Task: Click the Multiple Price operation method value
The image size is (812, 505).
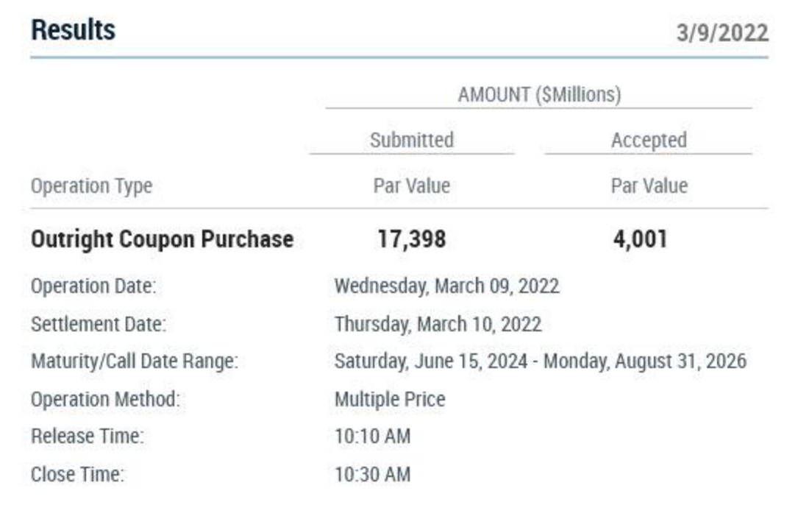Action: (390, 400)
